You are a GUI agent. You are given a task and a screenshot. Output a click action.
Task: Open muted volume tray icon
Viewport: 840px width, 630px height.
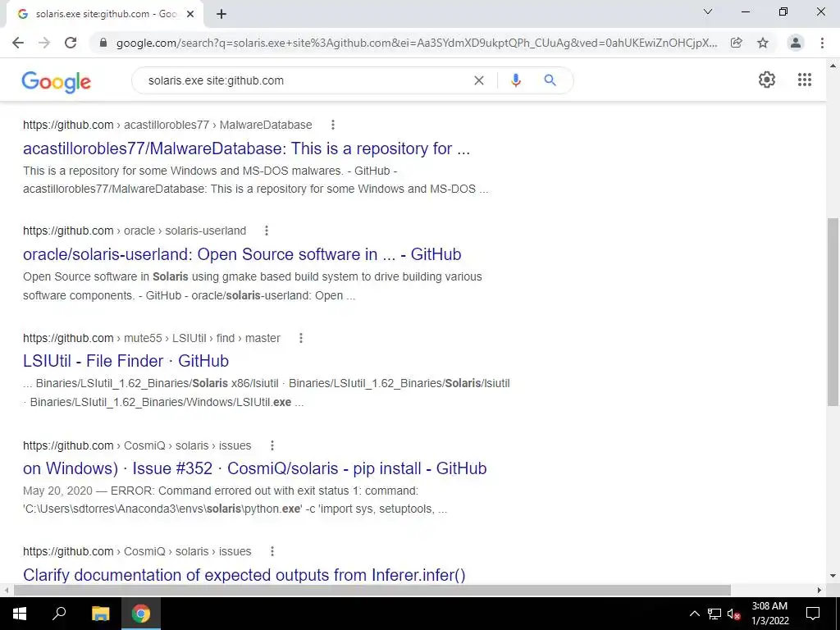[x=733, y=614]
